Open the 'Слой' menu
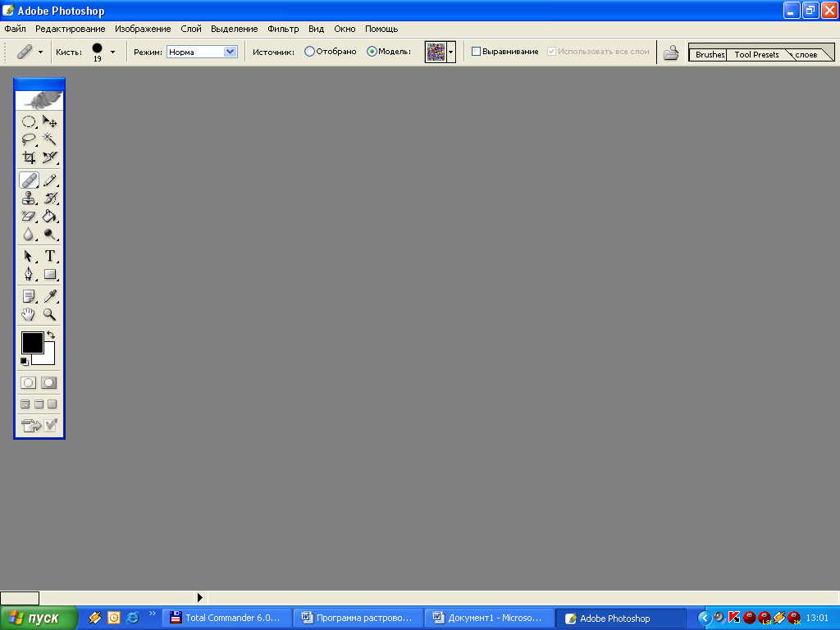The width and height of the screenshot is (840, 630). 191,29
